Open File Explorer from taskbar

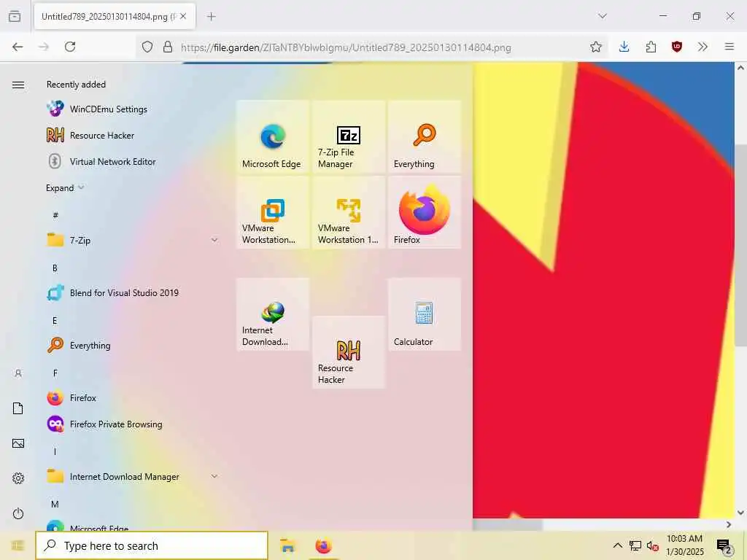[287, 545]
